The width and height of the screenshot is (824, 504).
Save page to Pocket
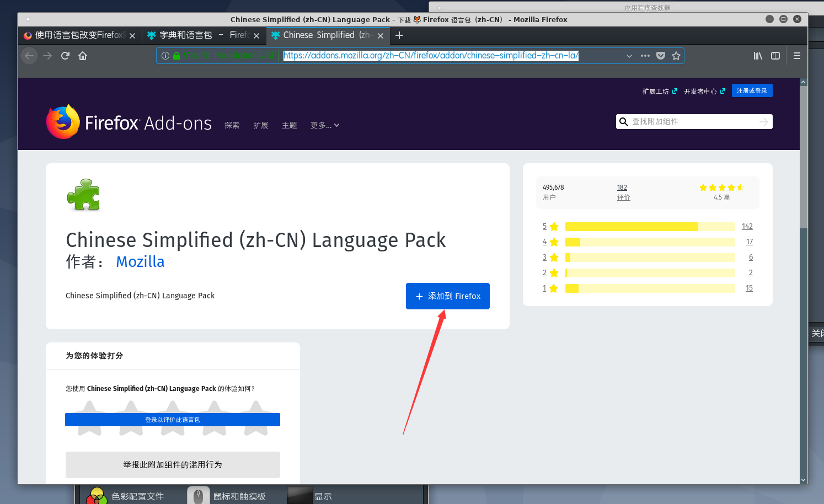pos(661,56)
